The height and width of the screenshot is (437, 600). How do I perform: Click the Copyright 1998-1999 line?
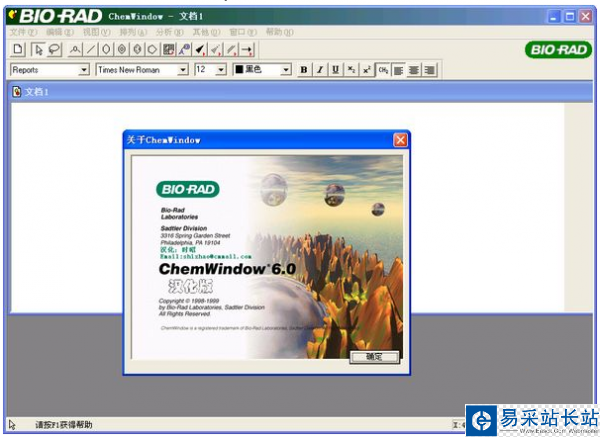[189, 301]
